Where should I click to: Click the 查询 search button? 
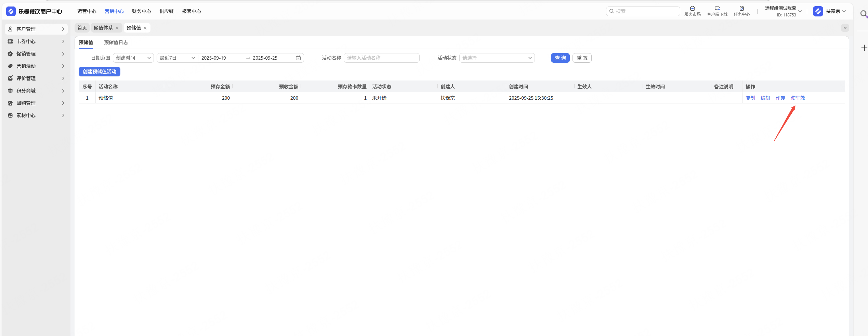(560, 58)
